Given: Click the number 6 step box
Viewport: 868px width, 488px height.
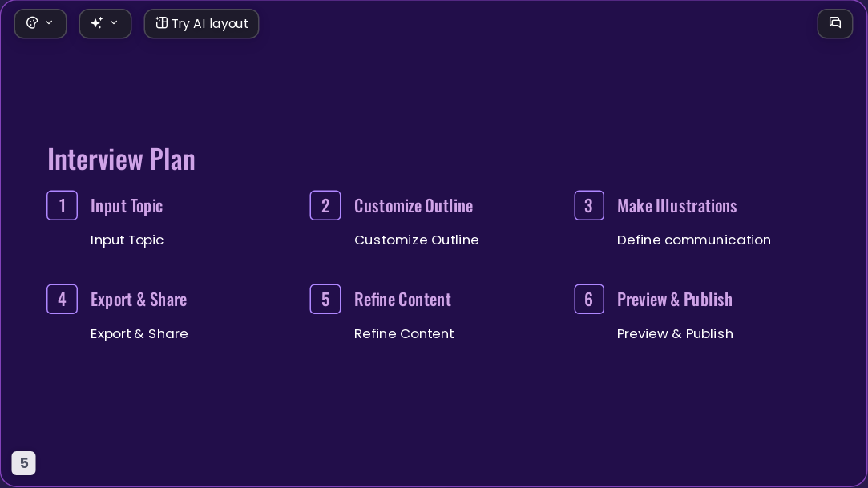Looking at the screenshot, I should [x=589, y=300].
